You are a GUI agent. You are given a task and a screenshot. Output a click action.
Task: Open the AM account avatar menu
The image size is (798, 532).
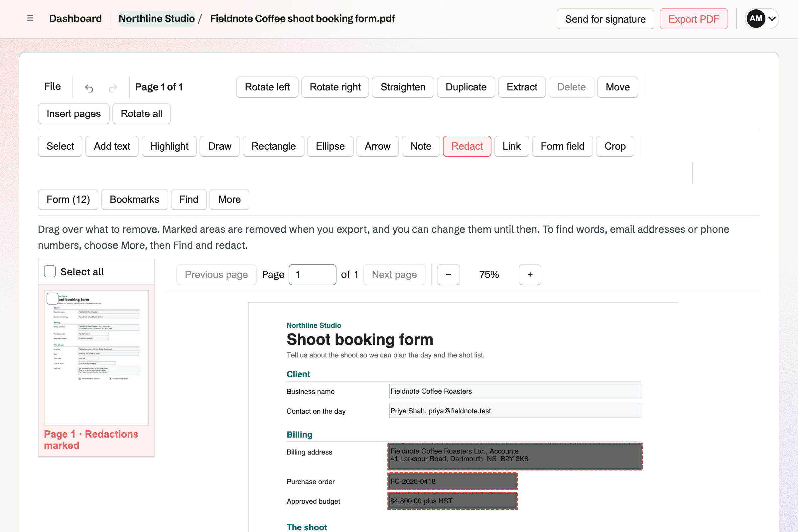click(761, 19)
